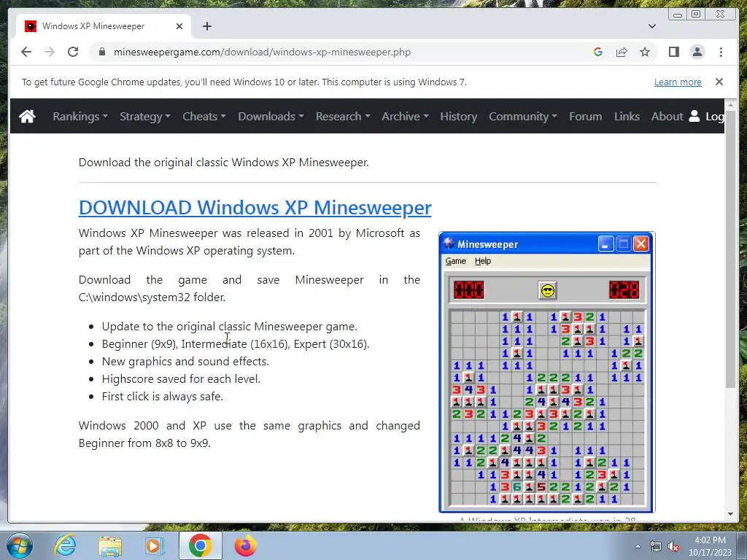The width and height of the screenshot is (747, 560).
Task: Click the padlock site info icon
Action: (102, 52)
